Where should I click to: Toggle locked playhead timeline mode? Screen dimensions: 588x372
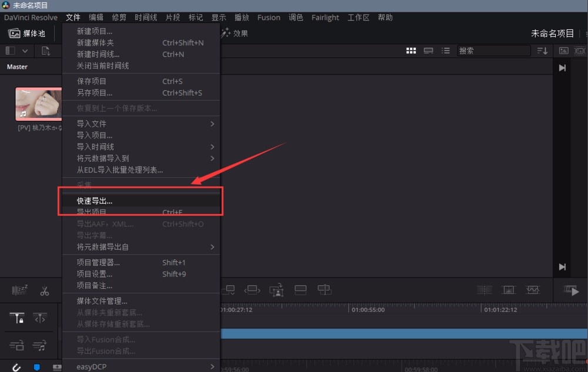tap(17, 318)
